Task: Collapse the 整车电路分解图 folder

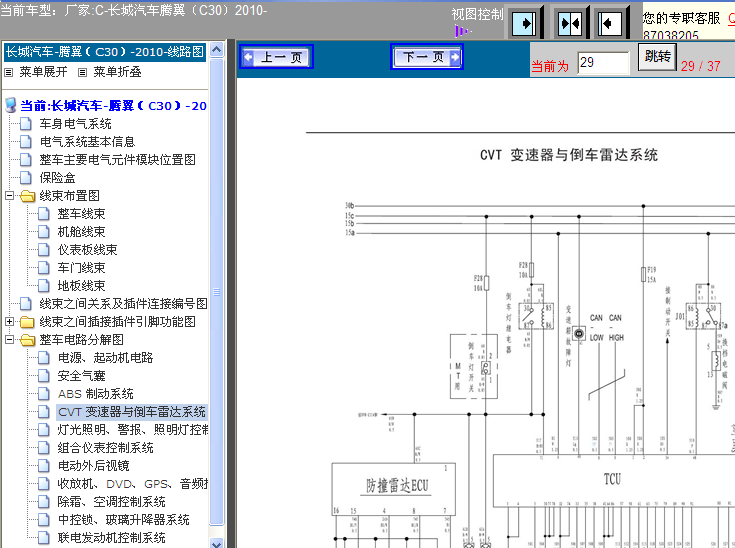Action: pyautogui.click(x=9, y=339)
